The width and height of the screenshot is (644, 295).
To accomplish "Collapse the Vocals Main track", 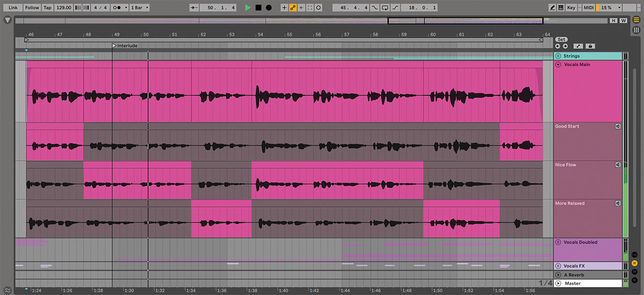I will [x=558, y=64].
